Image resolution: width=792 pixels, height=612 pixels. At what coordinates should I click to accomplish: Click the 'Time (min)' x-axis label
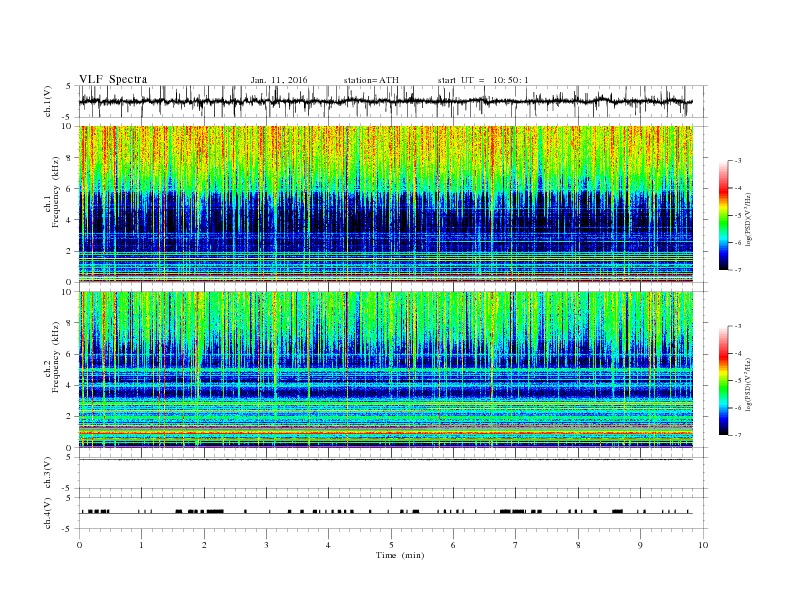[x=400, y=555]
